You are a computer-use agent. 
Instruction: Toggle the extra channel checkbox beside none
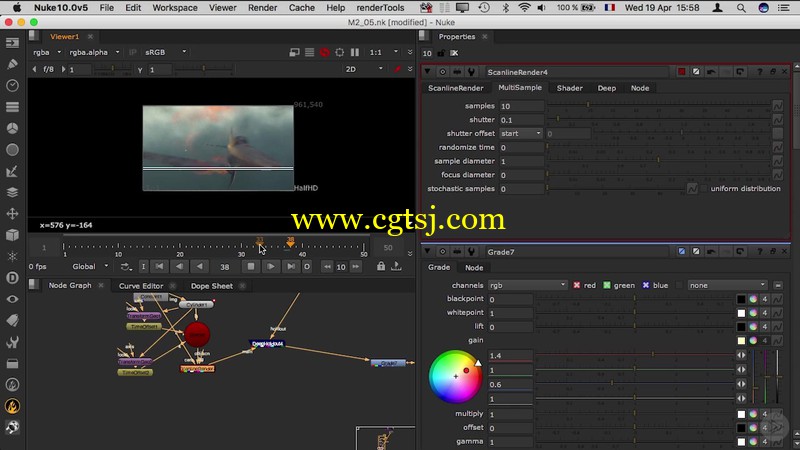(679, 285)
